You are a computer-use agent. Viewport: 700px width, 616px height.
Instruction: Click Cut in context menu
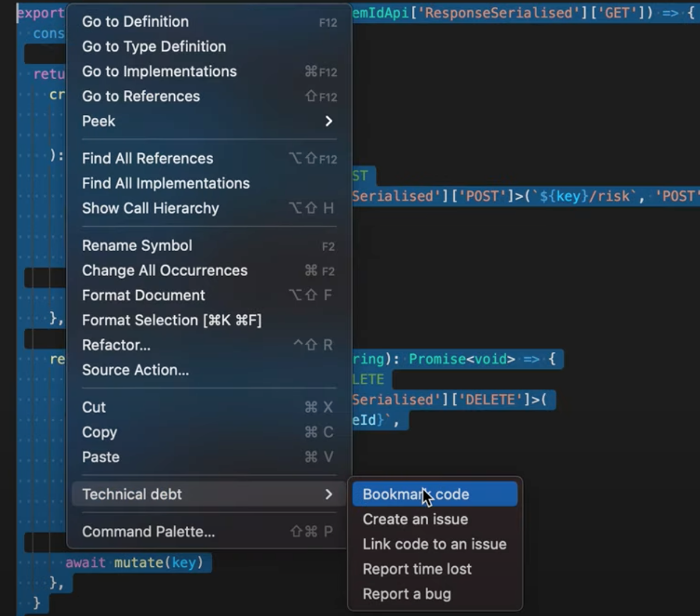pyautogui.click(x=209, y=407)
